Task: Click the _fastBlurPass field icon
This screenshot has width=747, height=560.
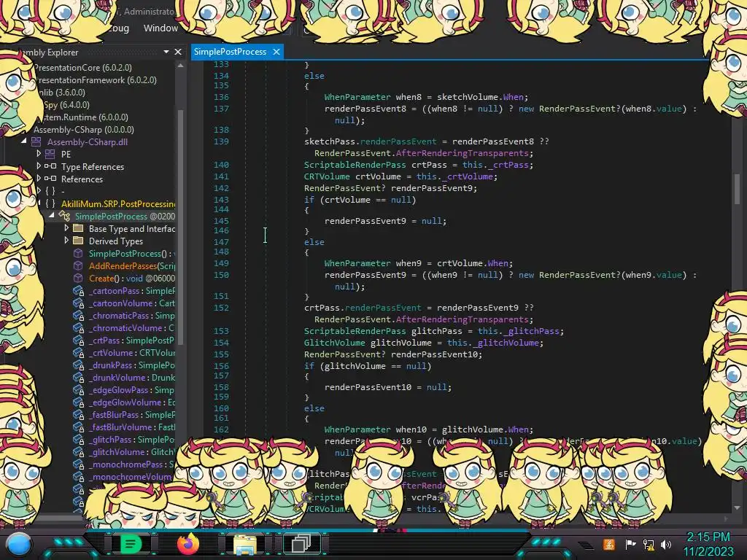Action: tap(78, 415)
